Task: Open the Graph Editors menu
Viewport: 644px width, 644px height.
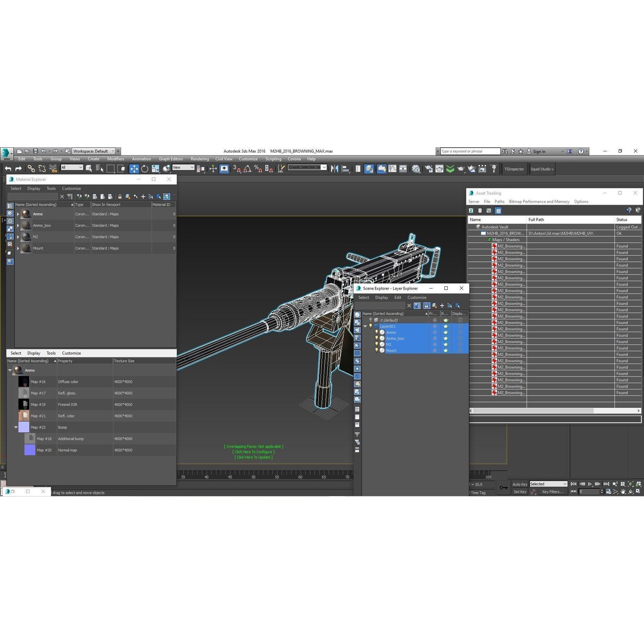Action: pyautogui.click(x=171, y=159)
